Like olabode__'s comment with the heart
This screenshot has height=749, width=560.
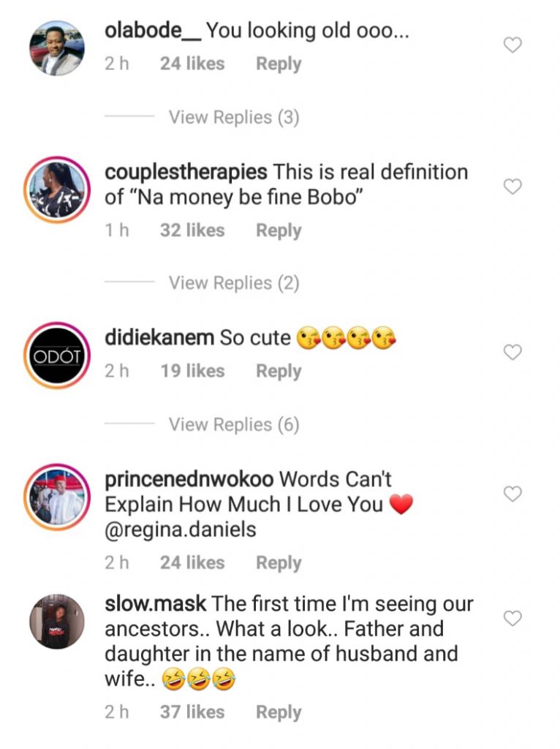click(x=513, y=45)
